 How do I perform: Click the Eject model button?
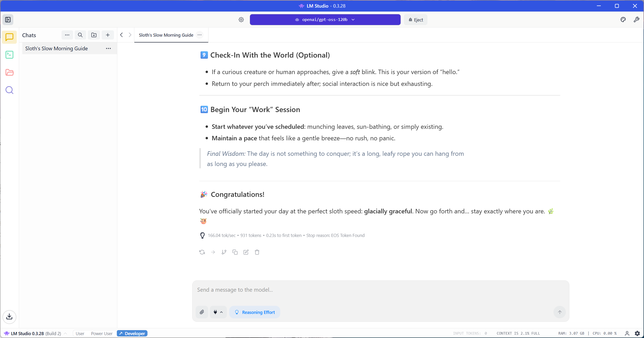416,20
